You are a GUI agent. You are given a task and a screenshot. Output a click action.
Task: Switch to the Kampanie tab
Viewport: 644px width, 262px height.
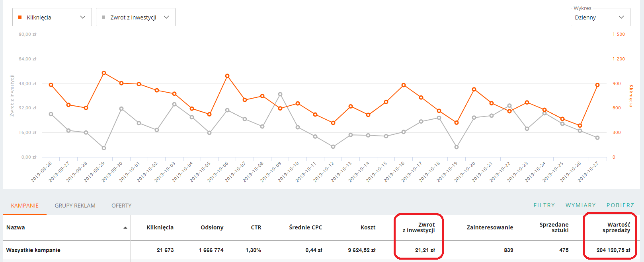[25, 206]
